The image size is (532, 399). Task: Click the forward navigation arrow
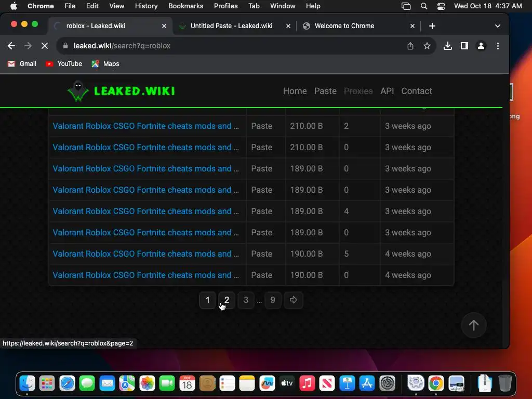pyautogui.click(x=28, y=46)
